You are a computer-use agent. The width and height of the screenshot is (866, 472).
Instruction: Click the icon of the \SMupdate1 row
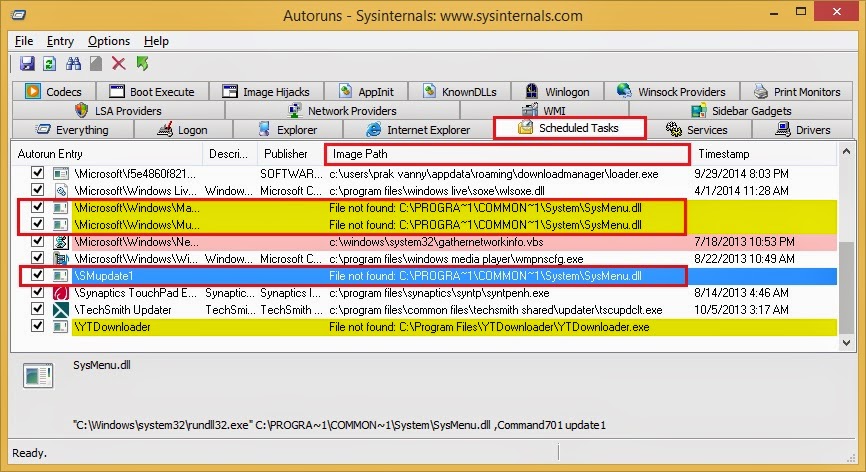[61, 275]
